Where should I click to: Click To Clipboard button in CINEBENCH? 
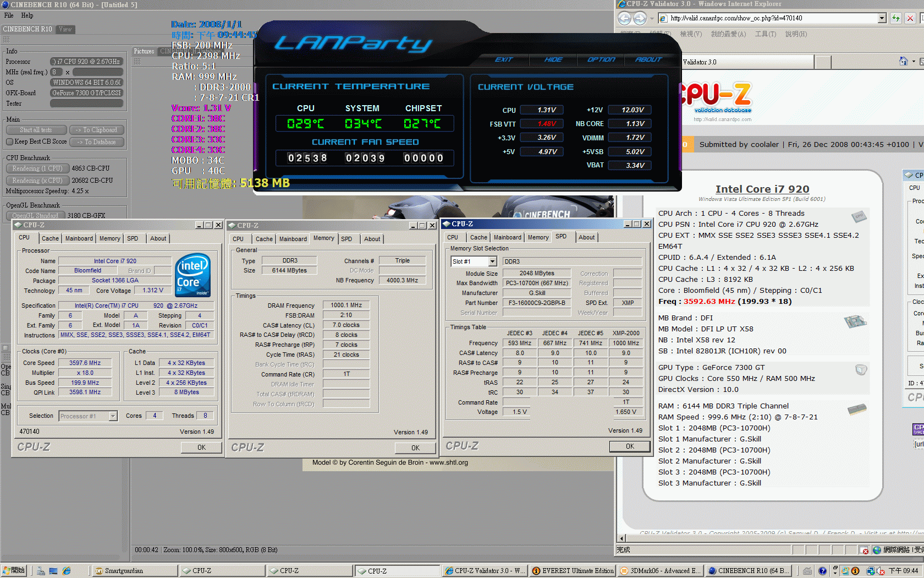click(97, 130)
